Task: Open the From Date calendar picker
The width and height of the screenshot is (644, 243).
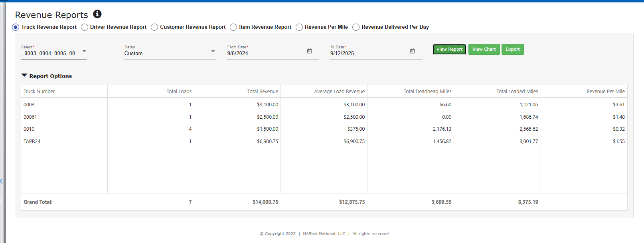Action: coord(309,51)
